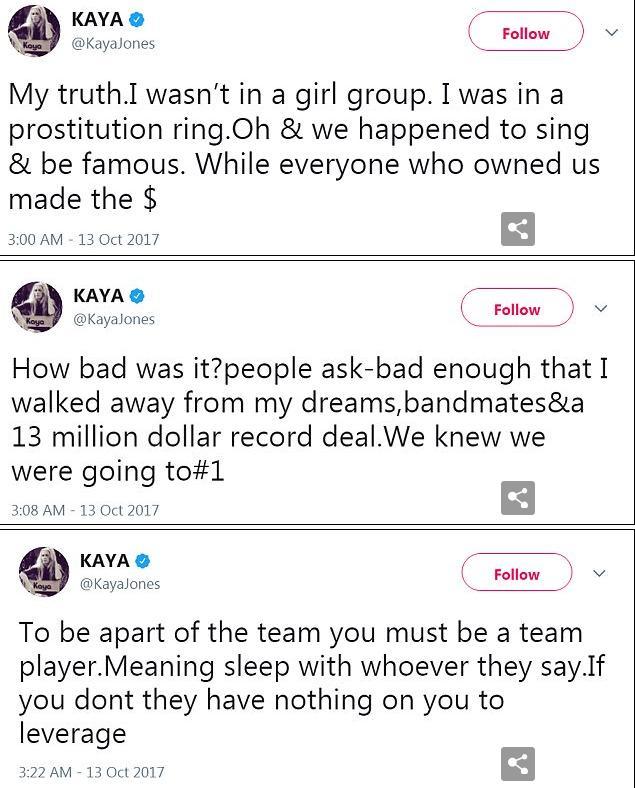Click share icon on 3:00 AM tweet

[x=517, y=229]
